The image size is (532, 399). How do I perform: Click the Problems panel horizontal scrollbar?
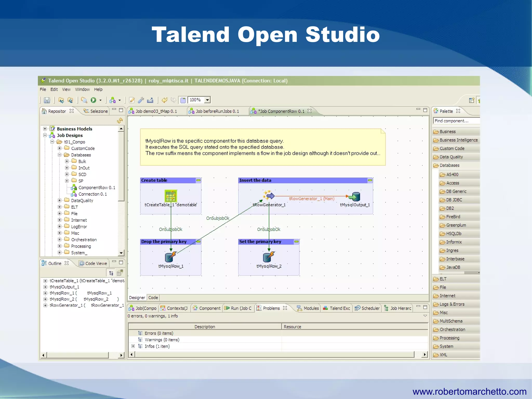[274, 355]
